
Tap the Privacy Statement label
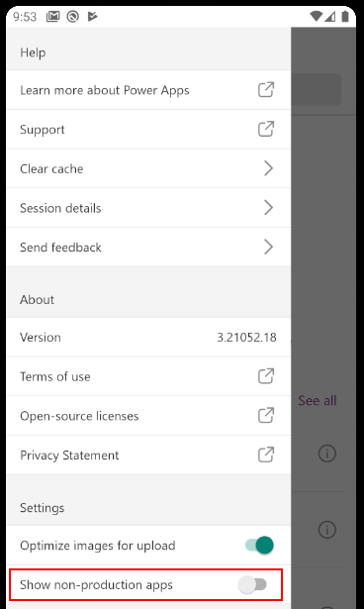[x=69, y=456]
